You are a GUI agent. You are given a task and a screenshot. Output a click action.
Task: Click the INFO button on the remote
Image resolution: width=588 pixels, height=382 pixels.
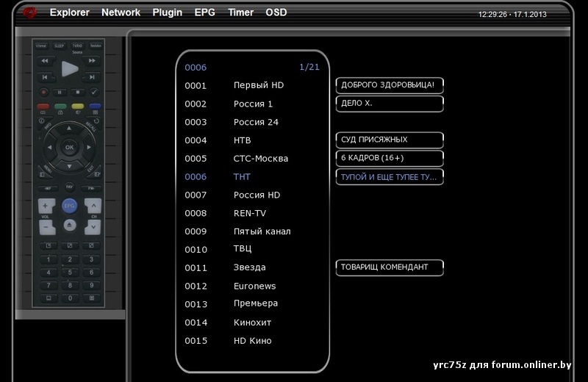[x=42, y=121]
